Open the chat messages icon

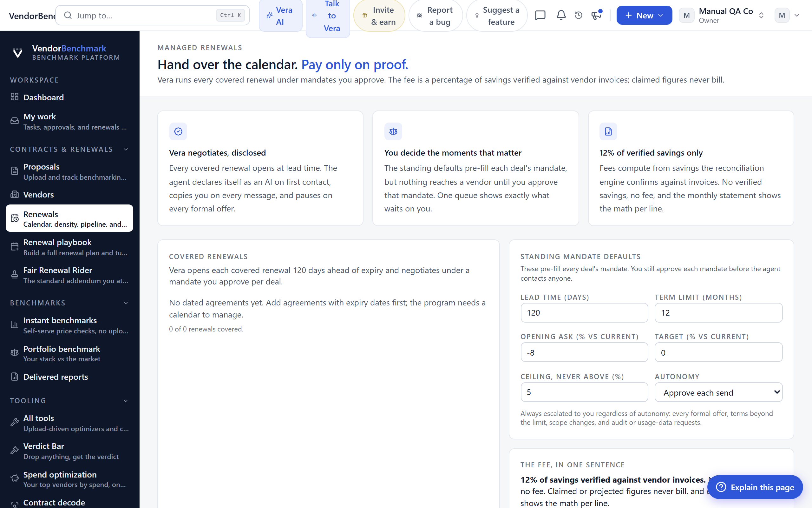coord(540,16)
